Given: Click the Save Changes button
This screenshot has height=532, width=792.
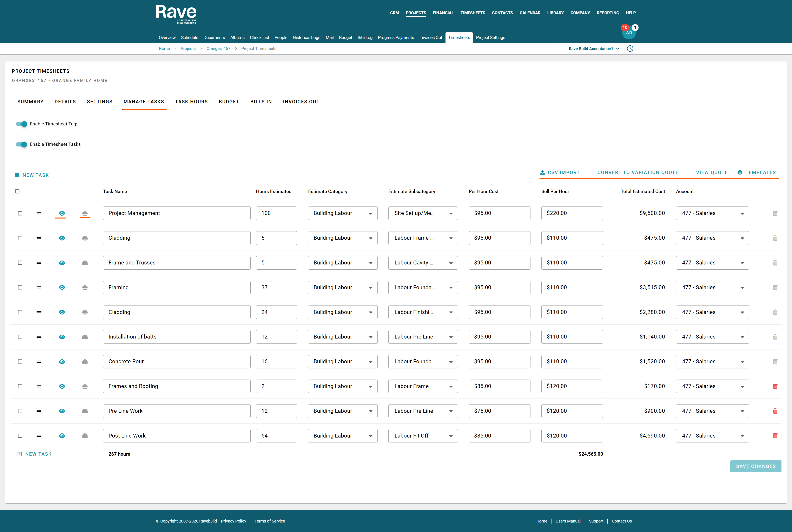Looking at the screenshot, I should (756, 466).
